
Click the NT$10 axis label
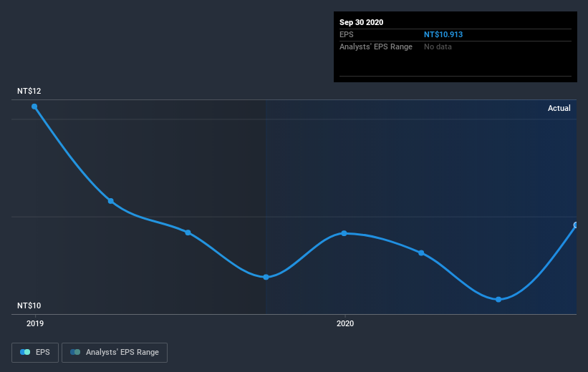click(29, 305)
